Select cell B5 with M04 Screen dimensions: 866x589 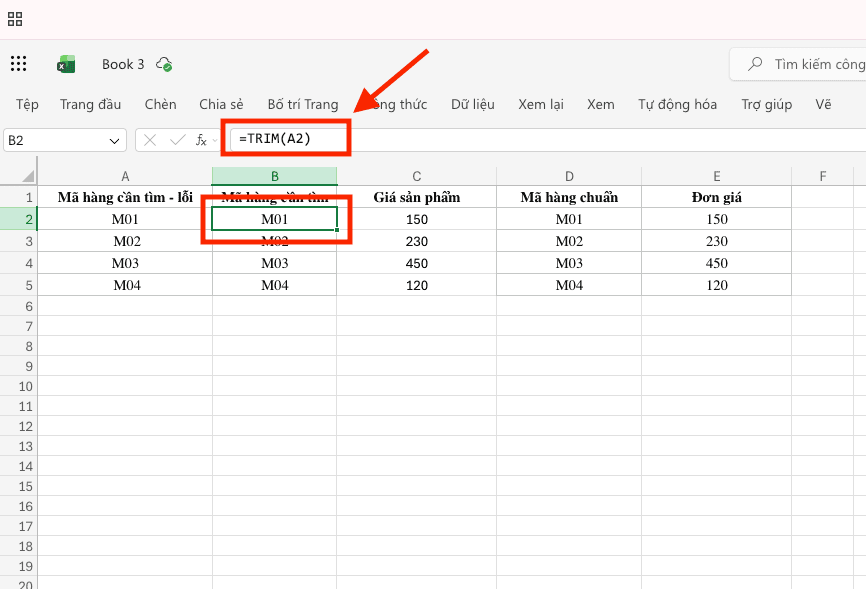(x=274, y=285)
